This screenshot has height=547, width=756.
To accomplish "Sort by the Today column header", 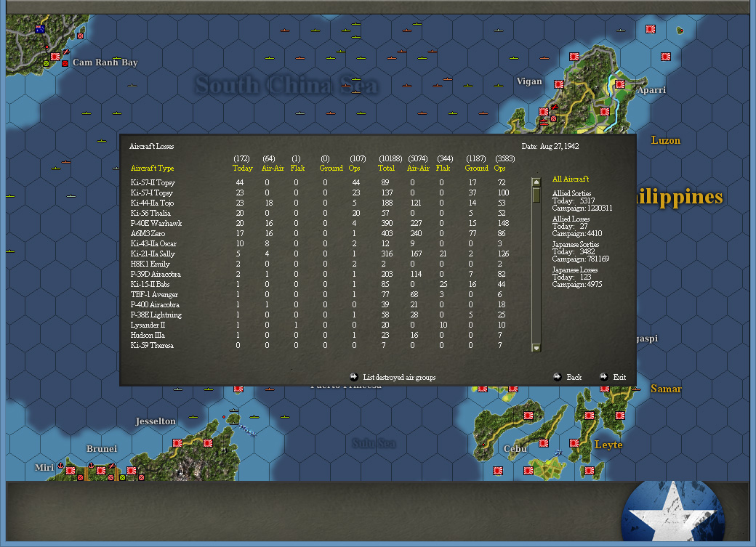I will (242, 168).
